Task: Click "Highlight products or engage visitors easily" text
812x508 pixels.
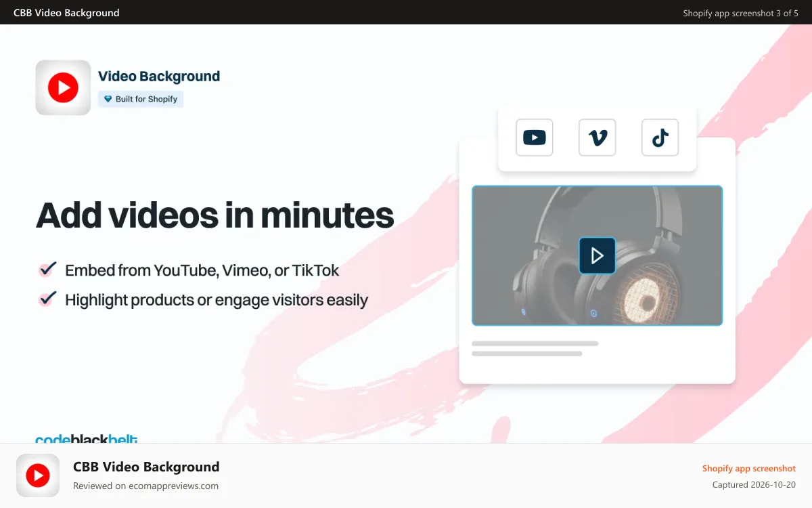Action: [217, 299]
